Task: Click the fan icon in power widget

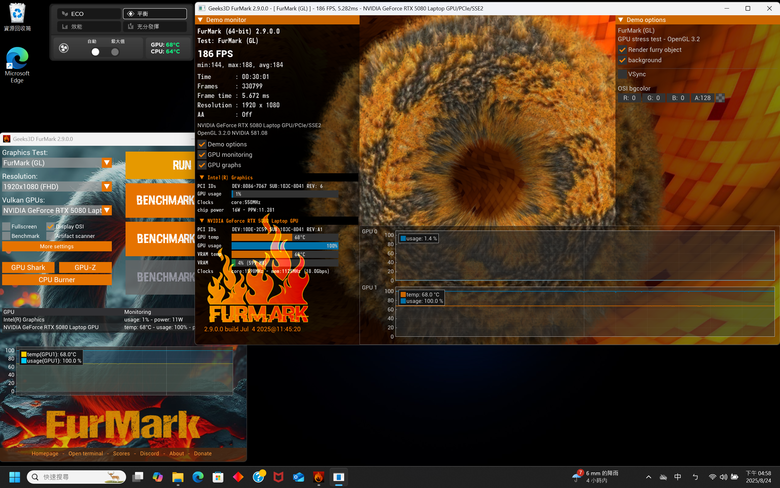Action: (x=64, y=48)
